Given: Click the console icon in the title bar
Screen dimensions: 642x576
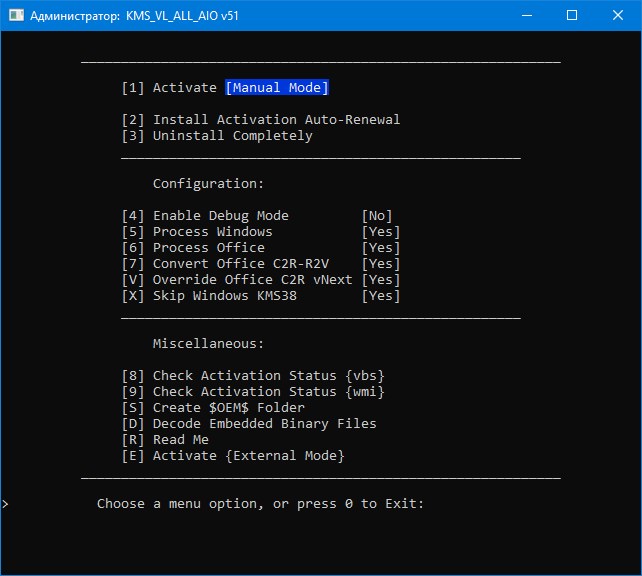Looking at the screenshot, I should point(17,15).
